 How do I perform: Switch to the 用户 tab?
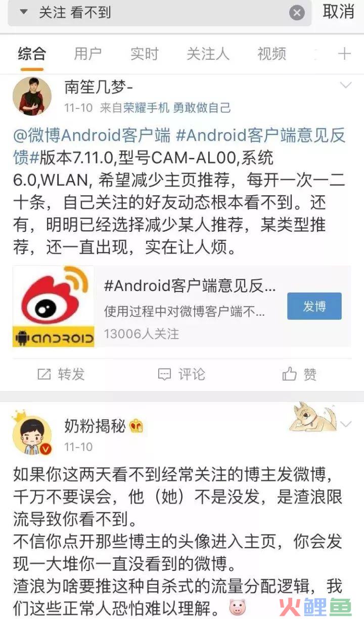point(88,54)
